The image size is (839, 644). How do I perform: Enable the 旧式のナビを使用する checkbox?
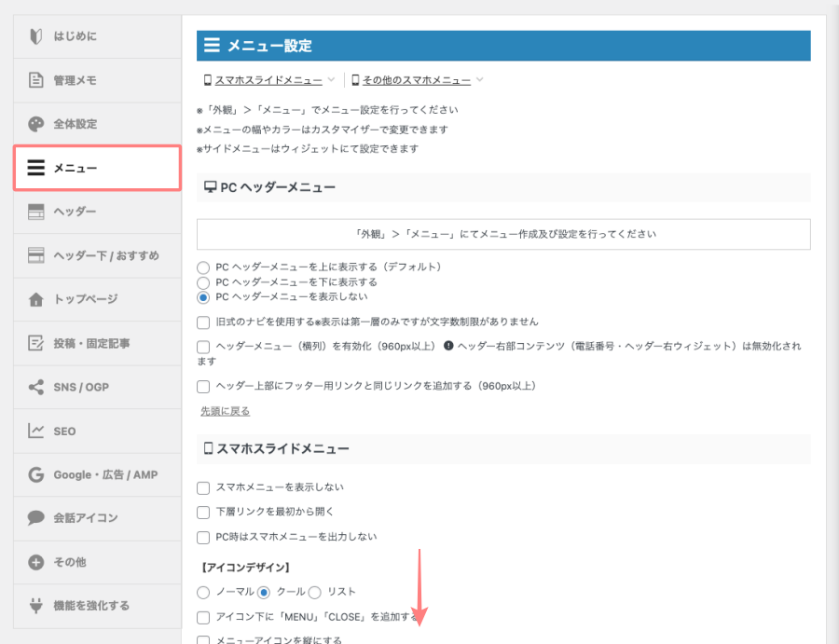tap(202, 322)
